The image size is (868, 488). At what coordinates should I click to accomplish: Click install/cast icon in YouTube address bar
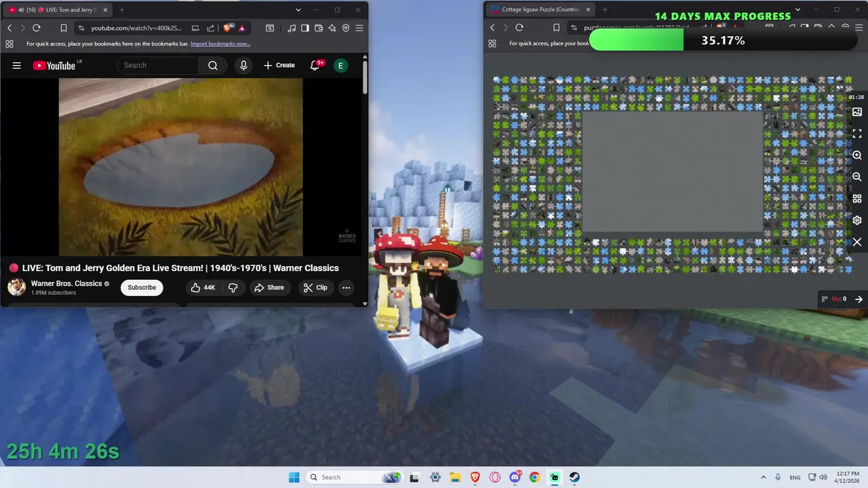195,28
